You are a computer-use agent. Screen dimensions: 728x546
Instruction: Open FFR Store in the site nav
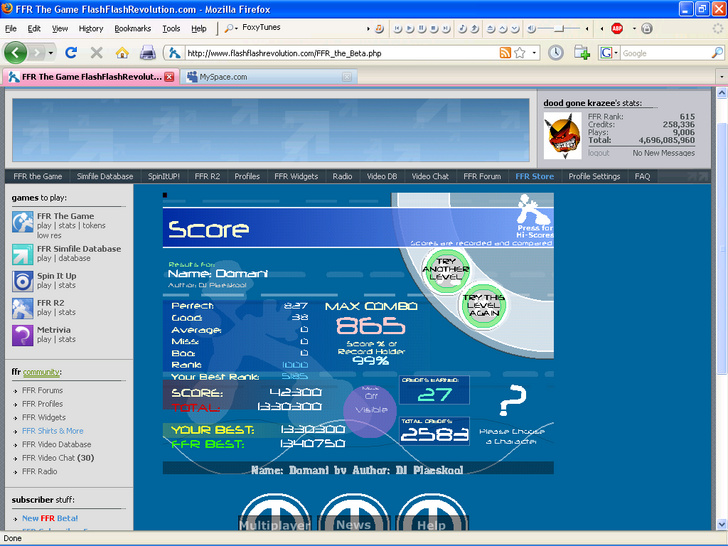tap(534, 176)
